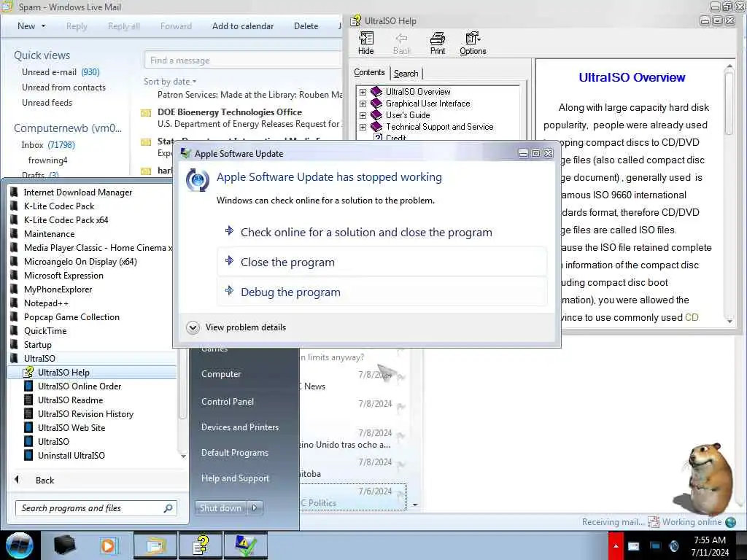Open the Inbox folder in Live Mail
747x560 pixels.
(x=47, y=145)
